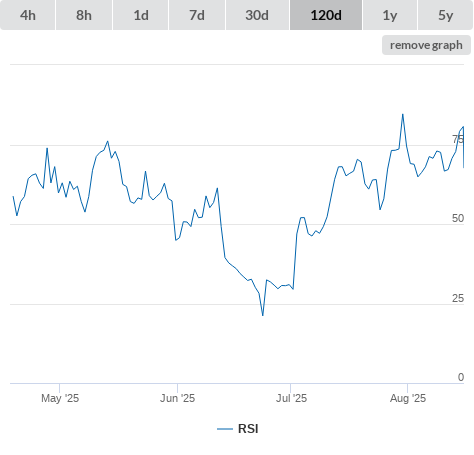This screenshot has width=474, height=455.
Task: Switch chart to the 30d range
Action: (x=257, y=15)
